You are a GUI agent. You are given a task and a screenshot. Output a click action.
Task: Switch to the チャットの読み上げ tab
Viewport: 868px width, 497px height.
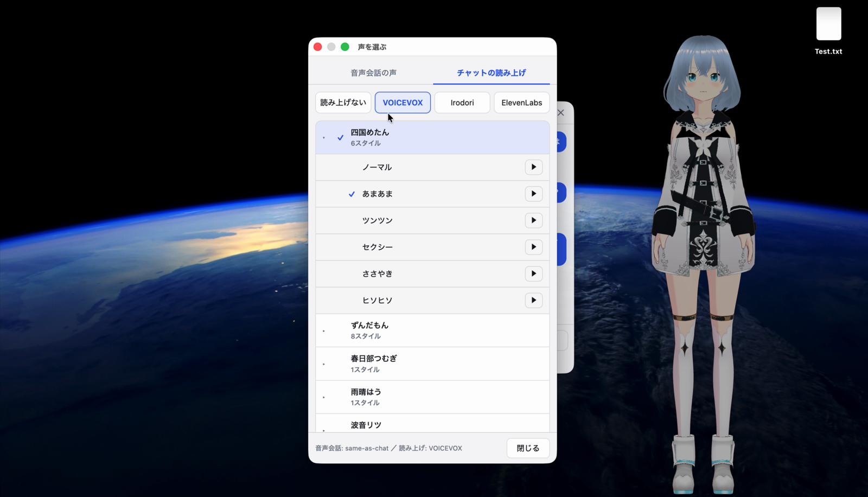(491, 73)
